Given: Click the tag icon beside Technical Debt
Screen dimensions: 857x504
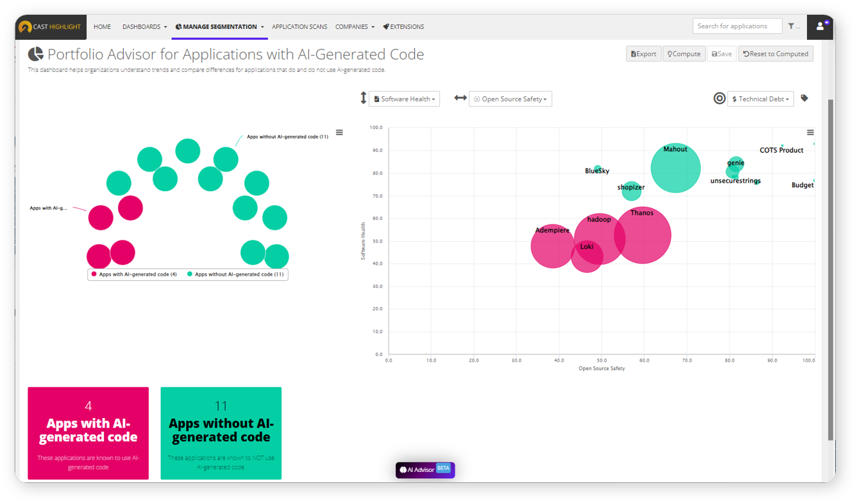Looking at the screenshot, I should [804, 99].
